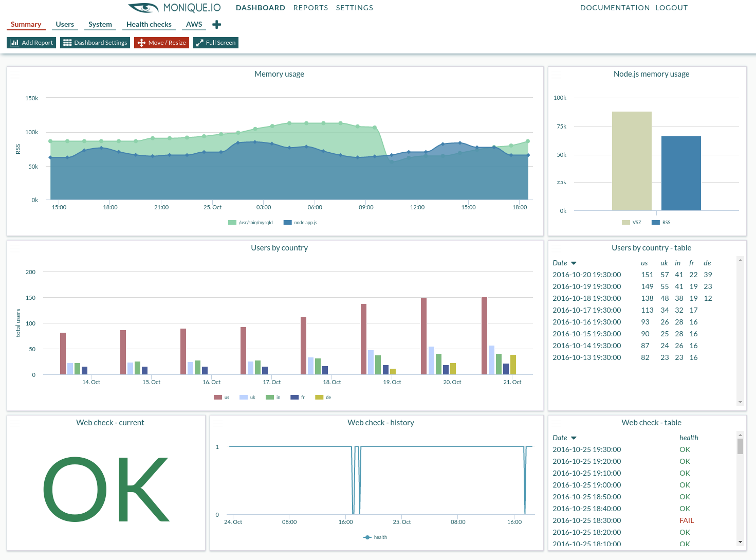Click the Memory usage chart title

click(279, 74)
